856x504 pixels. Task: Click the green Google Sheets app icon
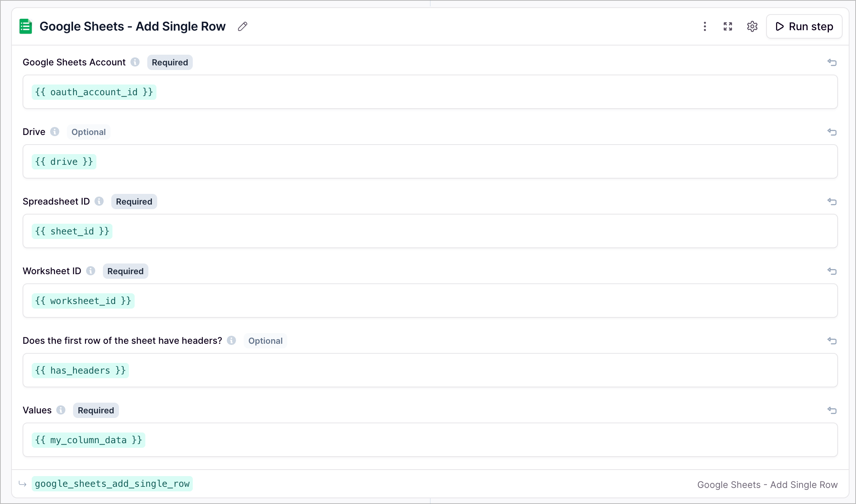tap(26, 26)
